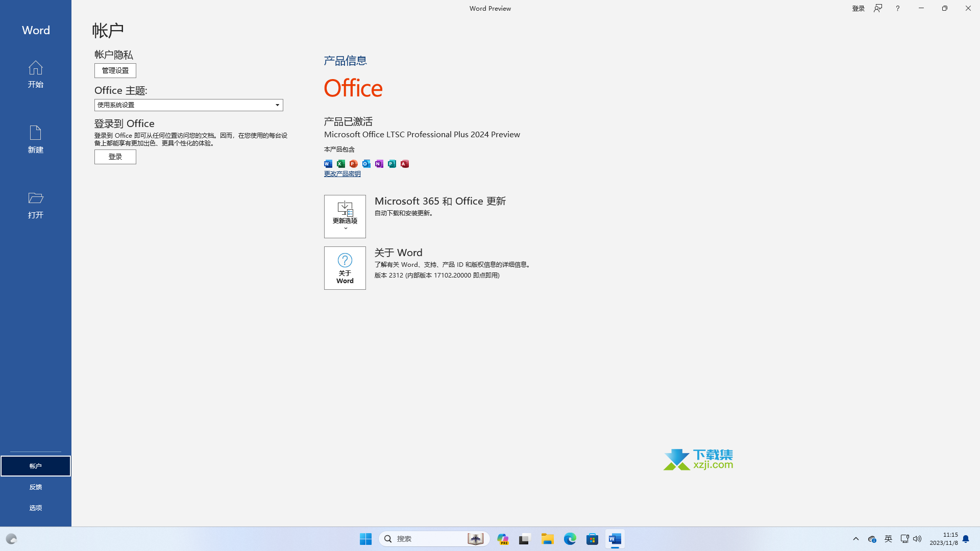This screenshot has height=551, width=980.
Task: Click the Excel app icon in product list
Action: [x=341, y=164]
